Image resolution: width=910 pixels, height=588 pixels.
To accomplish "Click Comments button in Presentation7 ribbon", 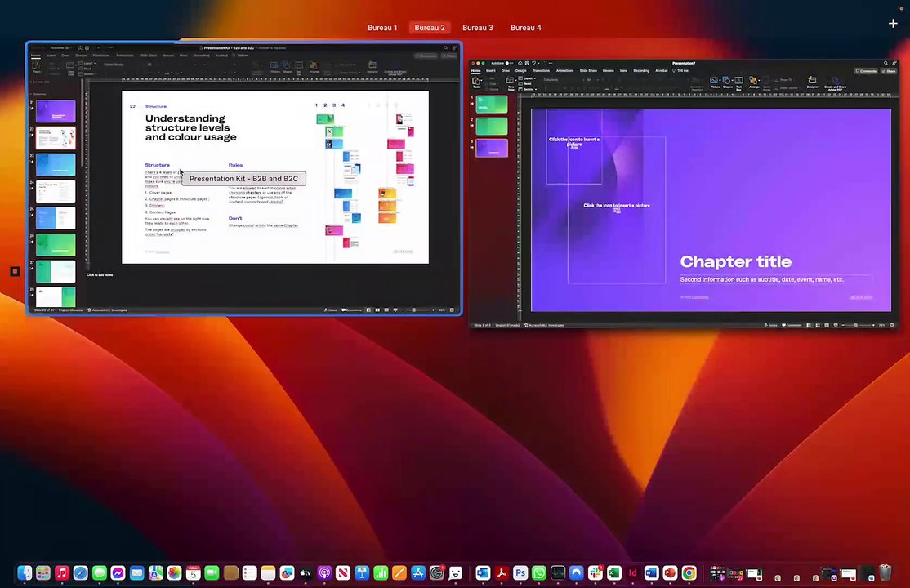I will [866, 71].
